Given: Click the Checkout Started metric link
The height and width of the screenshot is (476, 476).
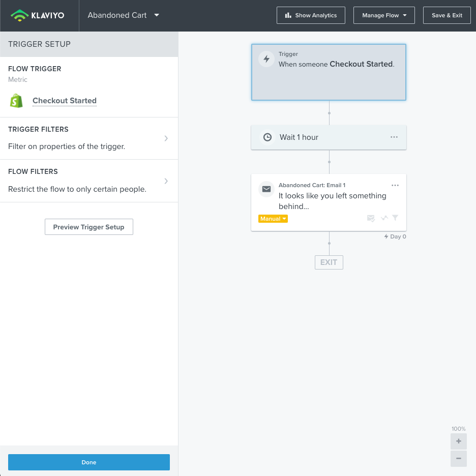Looking at the screenshot, I should pos(65,101).
